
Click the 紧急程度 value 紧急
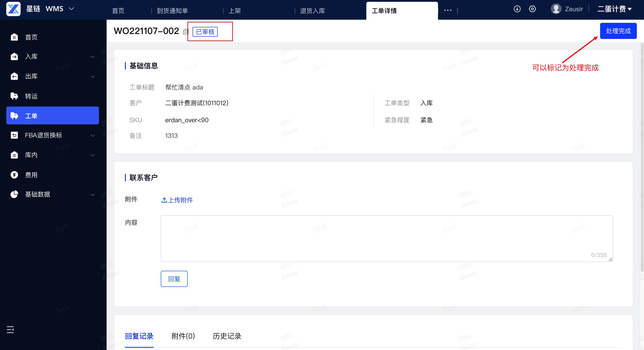pos(426,120)
